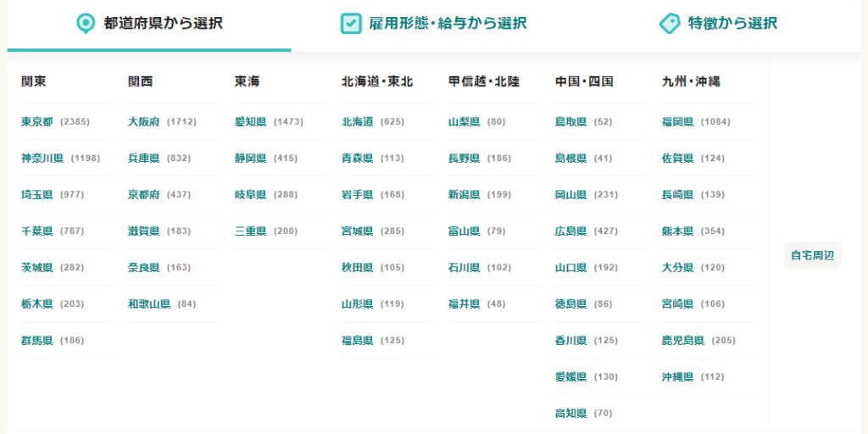The height and width of the screenshot is (434, 868).
Task: Select 大阪府 from the 関西 column
Action: click(144, 122)
